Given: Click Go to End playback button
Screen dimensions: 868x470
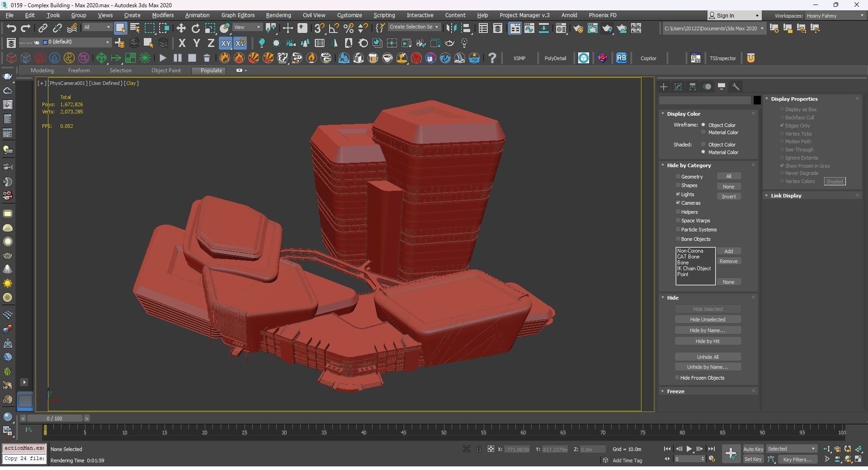Looking at the screenshot, I should (711, 449).
